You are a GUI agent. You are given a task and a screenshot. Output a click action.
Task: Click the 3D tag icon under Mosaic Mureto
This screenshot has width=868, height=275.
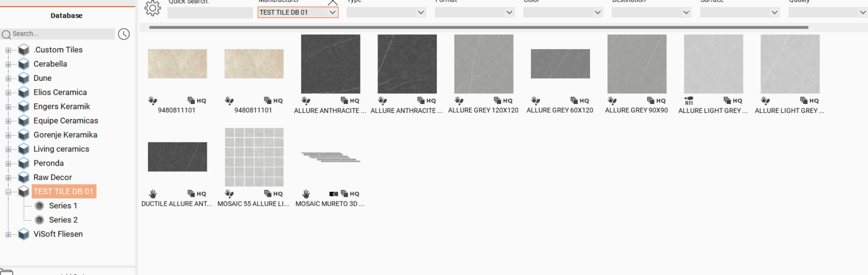[333, 194]
